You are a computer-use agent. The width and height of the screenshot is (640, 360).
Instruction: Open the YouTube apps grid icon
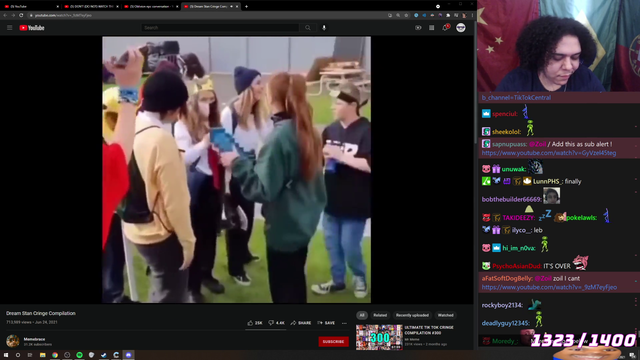tap(431, 28)
